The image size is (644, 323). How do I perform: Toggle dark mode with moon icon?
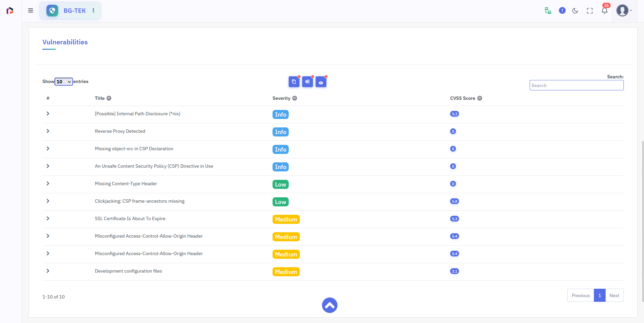[x=575, y=11]
